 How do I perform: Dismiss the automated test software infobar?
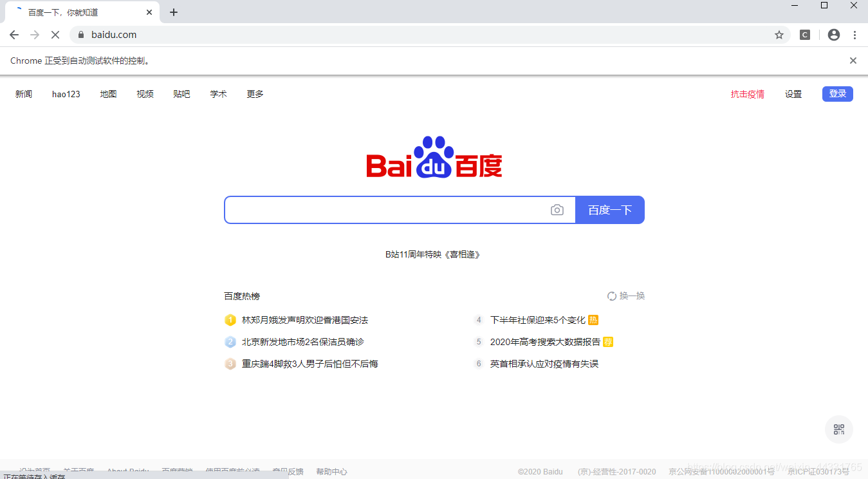click(853, 61)
